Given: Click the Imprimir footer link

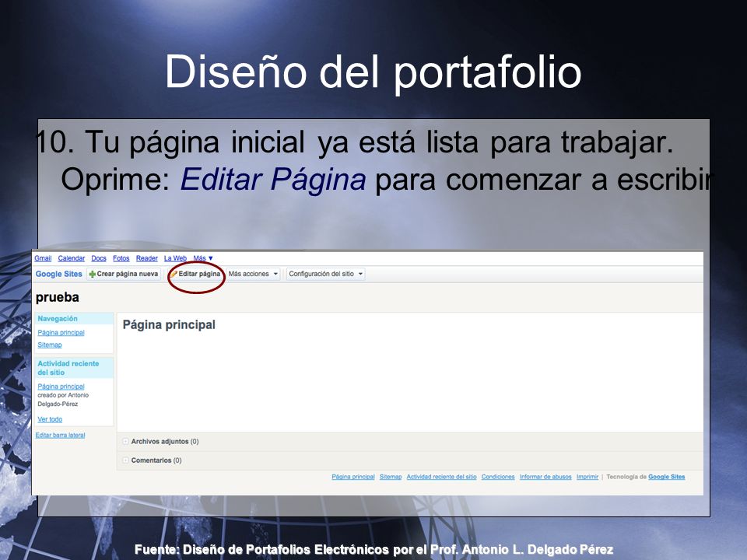Looking at the screenshot, I should click(x=587, y=477).
